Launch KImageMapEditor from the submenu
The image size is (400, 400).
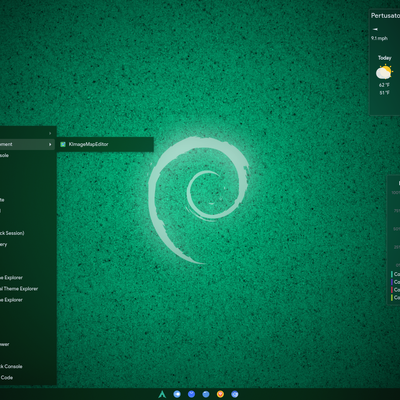(105, 144)
